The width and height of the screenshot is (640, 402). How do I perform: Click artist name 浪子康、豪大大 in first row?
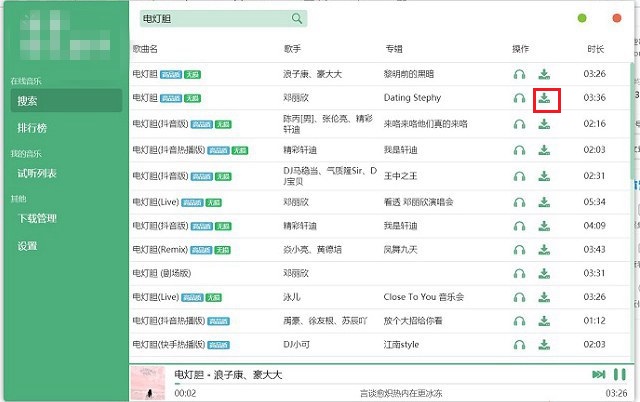click(312, 74)
